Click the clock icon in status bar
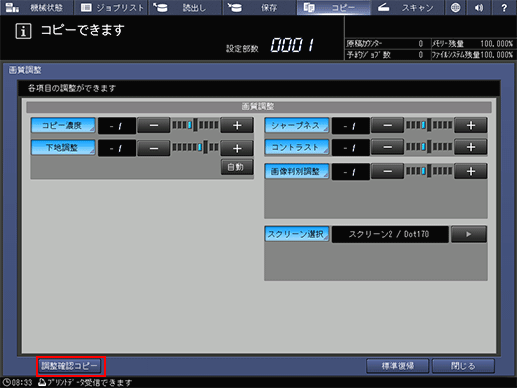Image resolution: width=517 pixels, height=388 pixels. tap(7, 382)
